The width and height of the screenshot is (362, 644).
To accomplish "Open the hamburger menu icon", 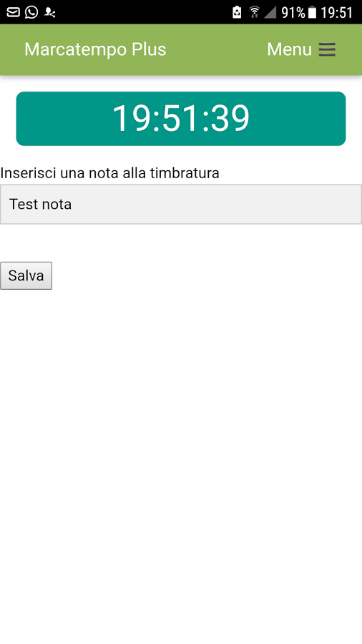I will [327, 49].
